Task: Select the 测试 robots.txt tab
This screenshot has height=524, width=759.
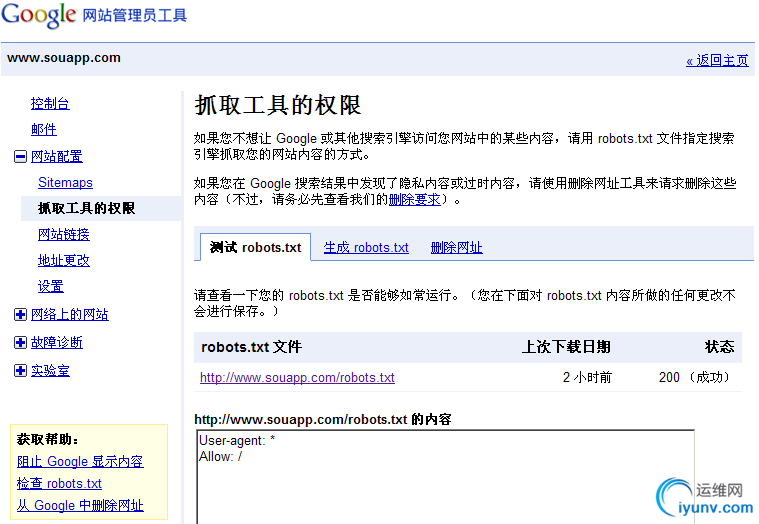Action: [x=256, y=248]
